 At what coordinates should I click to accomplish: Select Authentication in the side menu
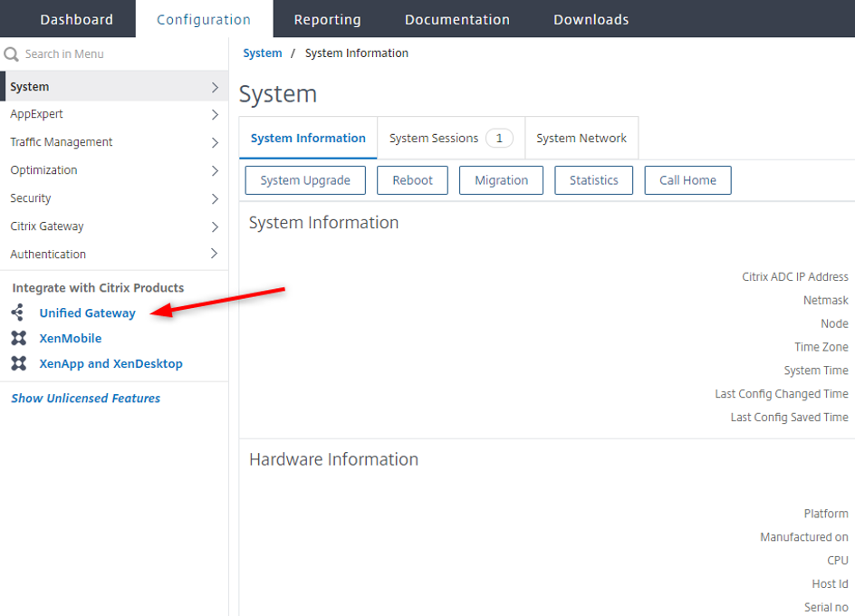(x=114, y=254)
